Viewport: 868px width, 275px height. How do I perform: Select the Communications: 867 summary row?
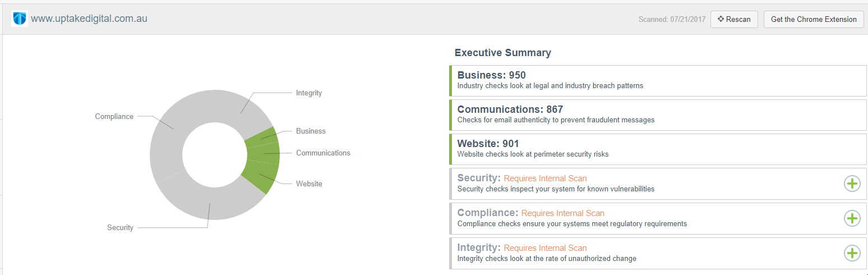(657, 115)
